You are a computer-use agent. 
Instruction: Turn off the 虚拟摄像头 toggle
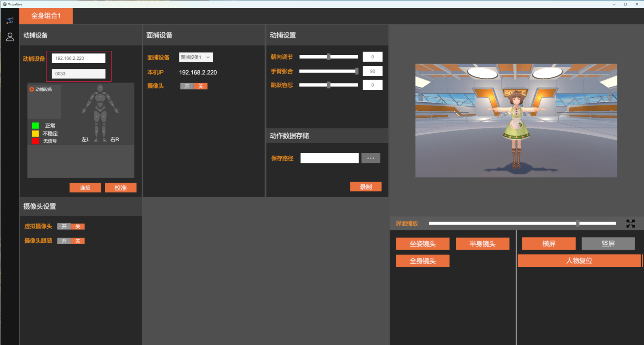78,227
